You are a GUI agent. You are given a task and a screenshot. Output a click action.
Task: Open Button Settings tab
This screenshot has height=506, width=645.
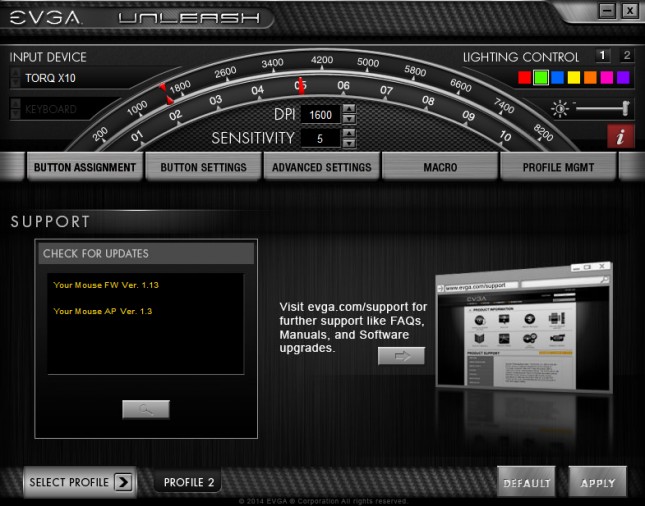point(203,167)
